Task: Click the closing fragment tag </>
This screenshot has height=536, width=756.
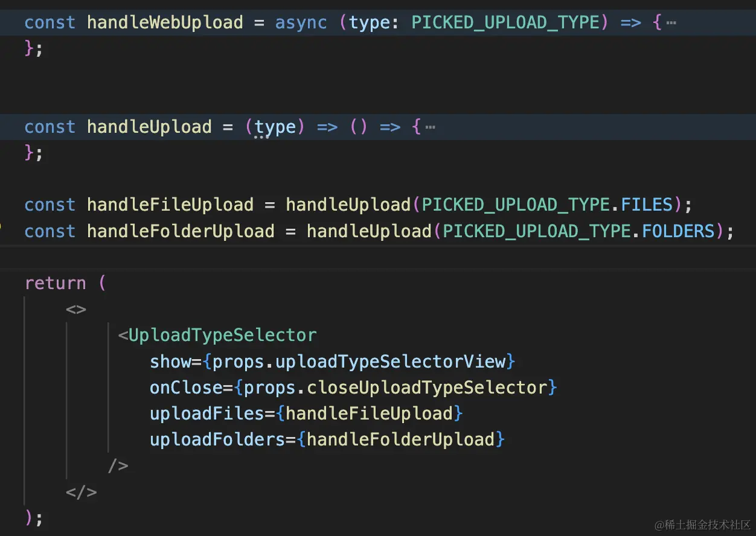Action: [82, 492]
